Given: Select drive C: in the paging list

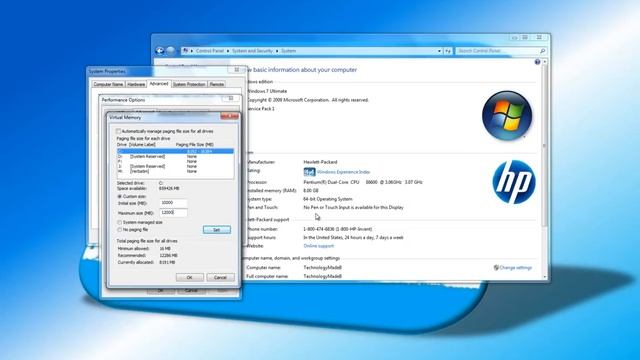Looking at the screenshot, I should coord(176,151).
